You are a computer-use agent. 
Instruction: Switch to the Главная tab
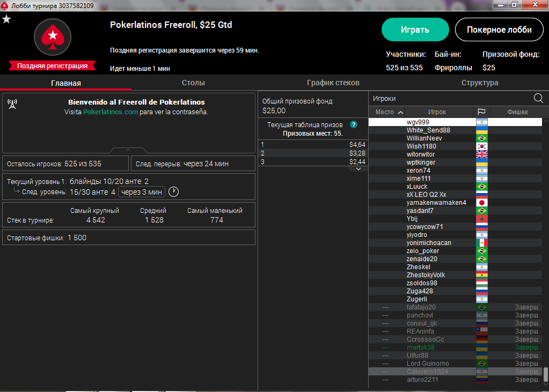66,83
